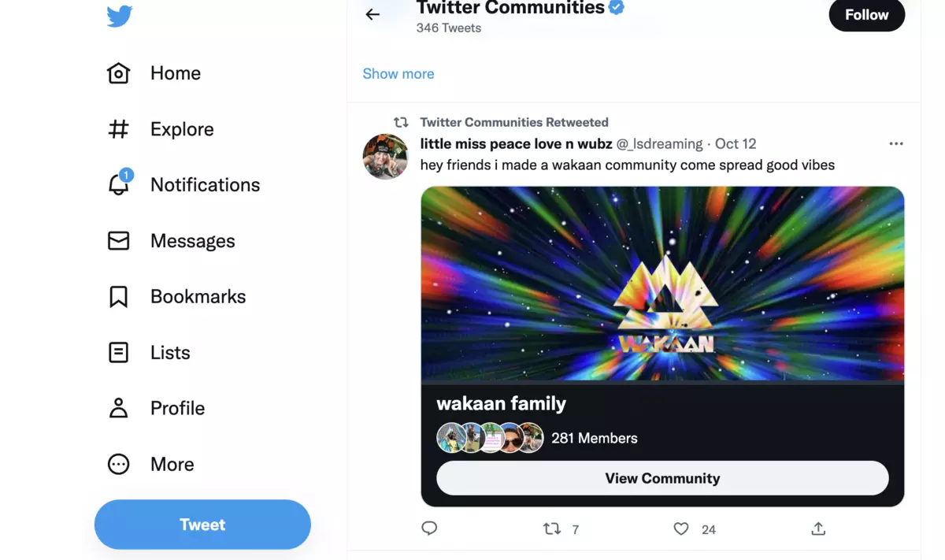This screenshot has width=945, height=560.
Task: Click the back arrow on the profile header
Action: pyautogui.click(x=372, y=13)
